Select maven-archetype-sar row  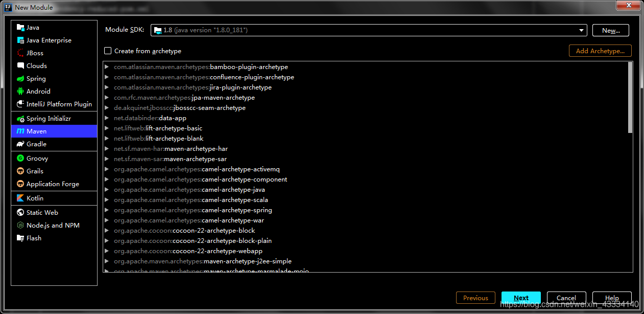pyautogui.click(x=365, y=159)
